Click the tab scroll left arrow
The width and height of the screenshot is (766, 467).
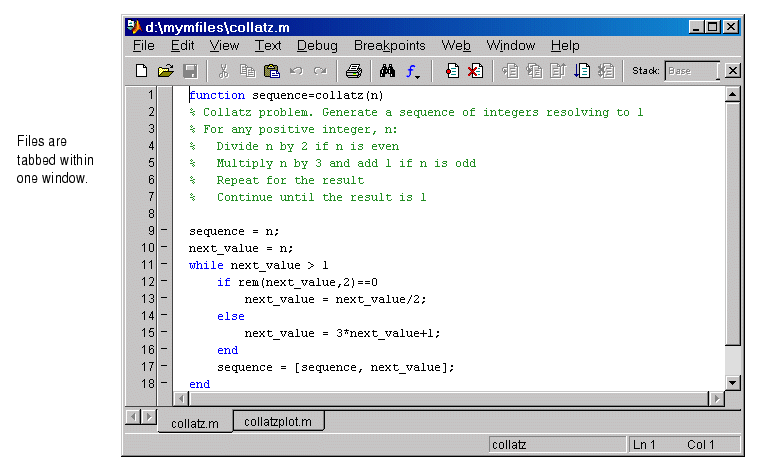point(133,417)
